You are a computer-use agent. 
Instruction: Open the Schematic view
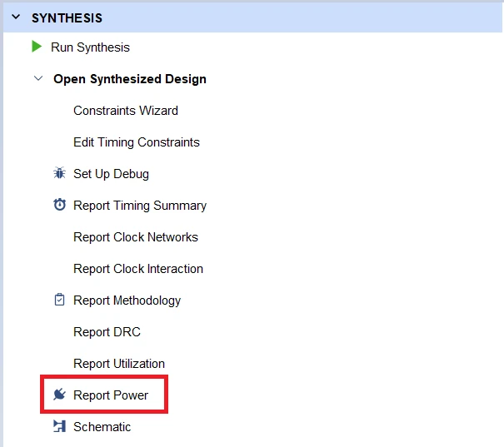tap(102, 427)
